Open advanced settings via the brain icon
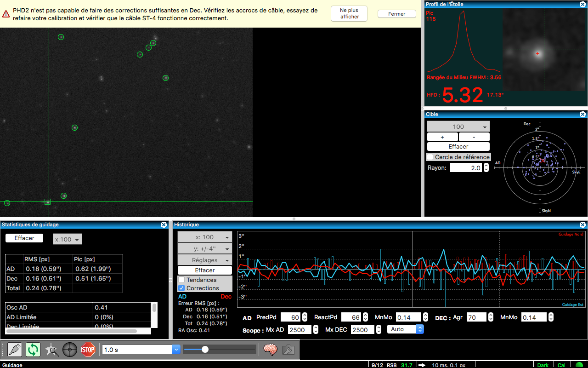Screen dimensions: 588x368 [270, 350]
